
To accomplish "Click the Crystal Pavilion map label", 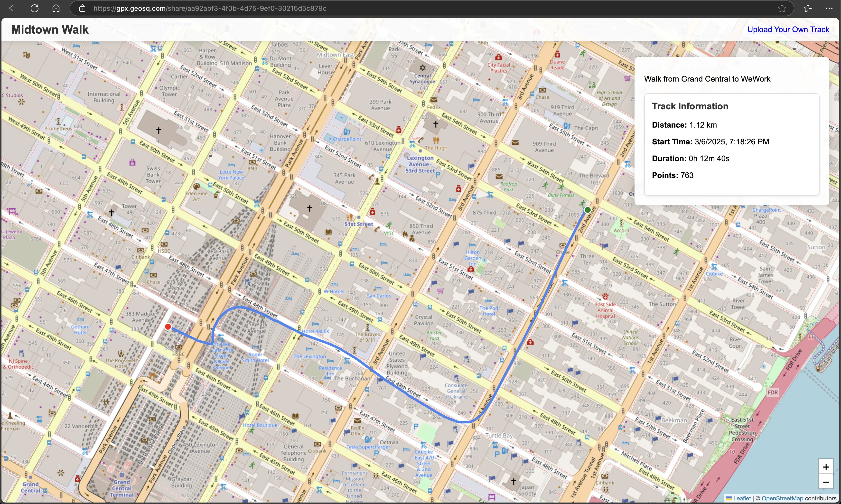I will (423, 320).
